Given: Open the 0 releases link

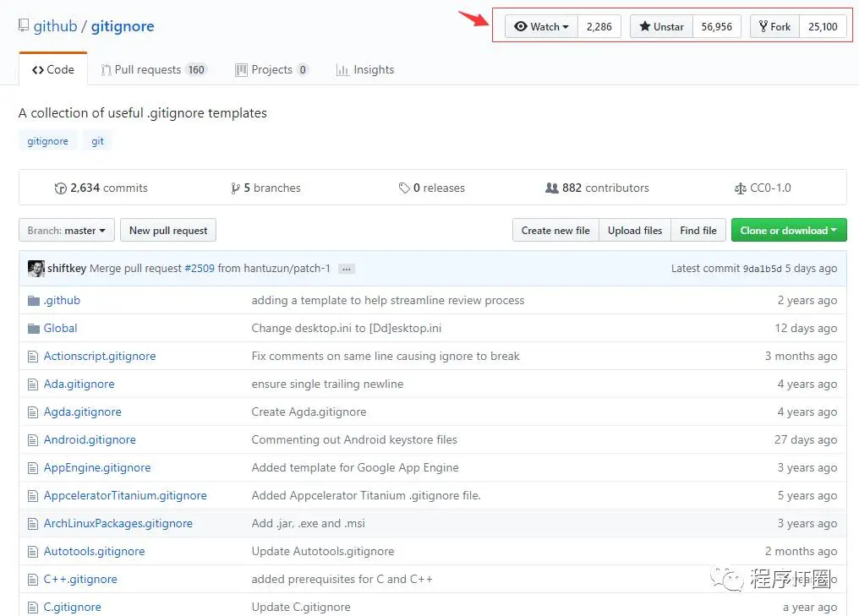Looking at the screenshot, I should coord(432,188).
